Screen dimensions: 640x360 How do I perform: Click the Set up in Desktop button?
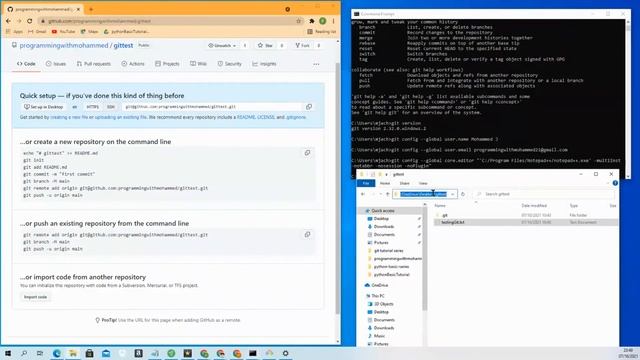[44, 107]
